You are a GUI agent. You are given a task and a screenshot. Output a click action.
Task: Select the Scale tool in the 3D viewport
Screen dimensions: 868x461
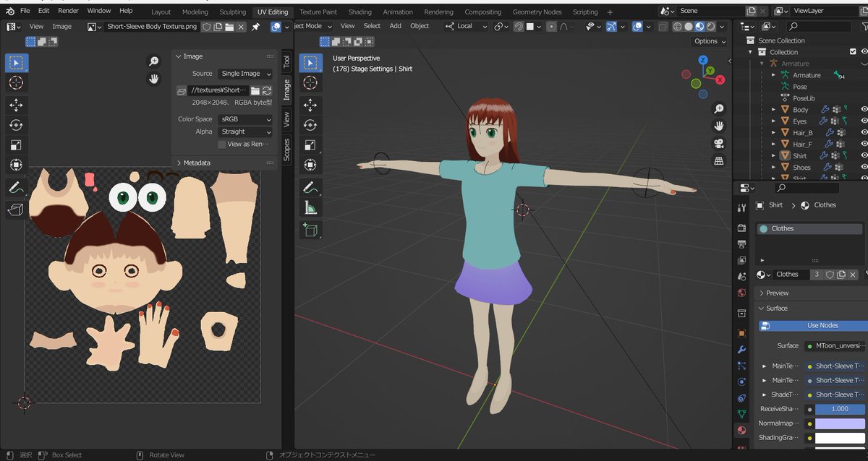tap(311, 145)
